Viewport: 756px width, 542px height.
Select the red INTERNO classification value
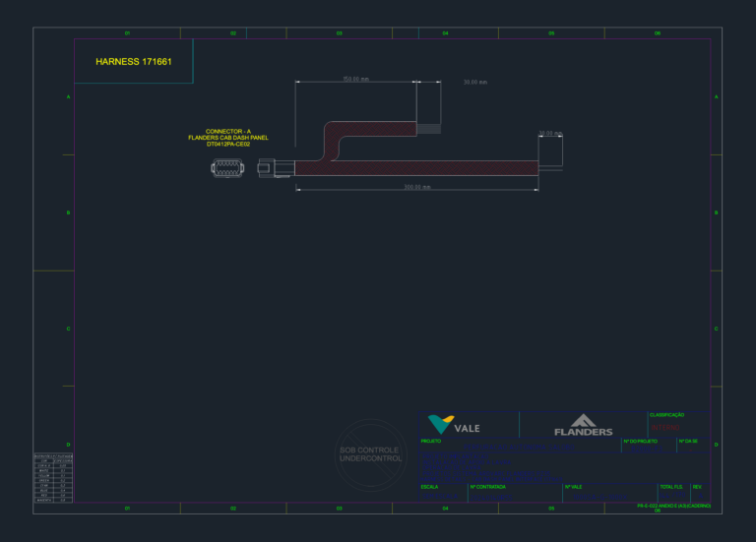tap(665, 428)
